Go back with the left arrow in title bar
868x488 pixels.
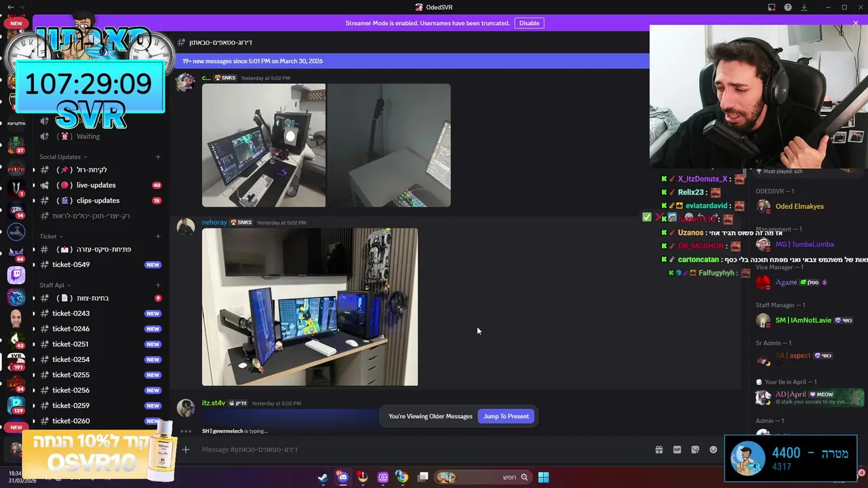[10, 7]
